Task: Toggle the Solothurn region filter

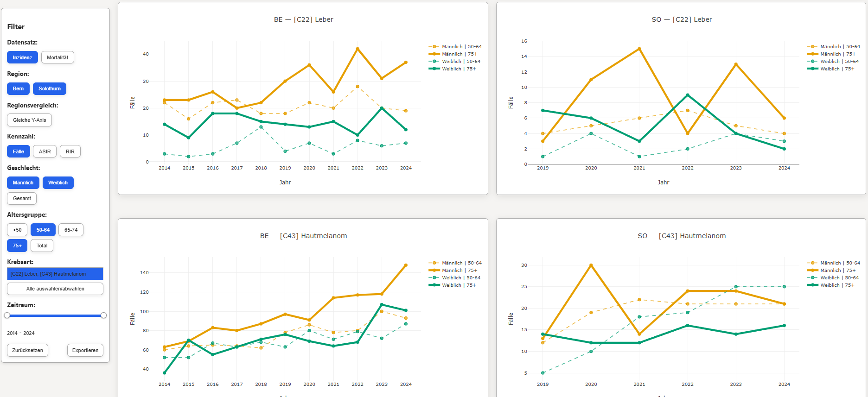Action: 50,88
